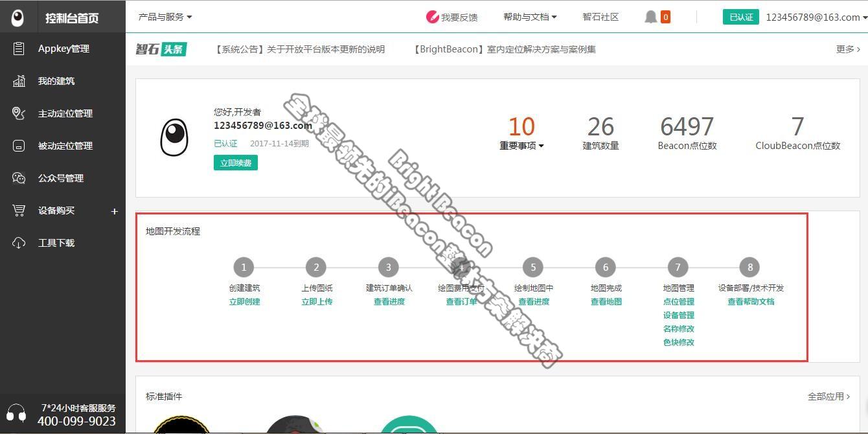
Task: Click step 1 circle 创建建筑
Action: click(x=244, y=267)
